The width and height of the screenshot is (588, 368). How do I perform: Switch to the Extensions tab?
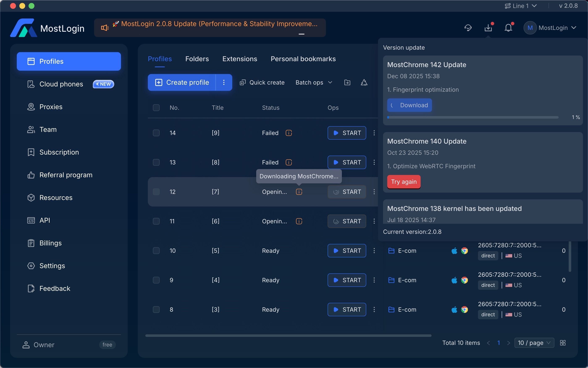tap(240, 59)
